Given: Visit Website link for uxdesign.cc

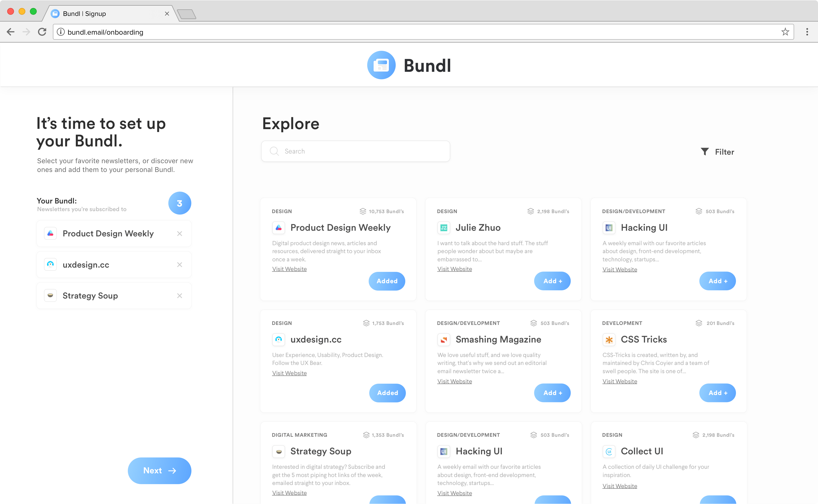Looking at the screenshot, I should [x=289, y=373].
